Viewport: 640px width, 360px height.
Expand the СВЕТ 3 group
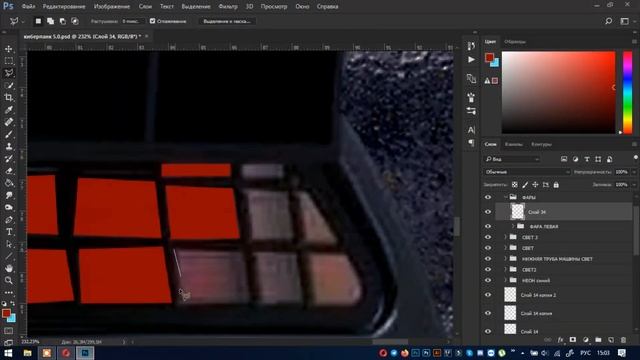tap(505, 237)
